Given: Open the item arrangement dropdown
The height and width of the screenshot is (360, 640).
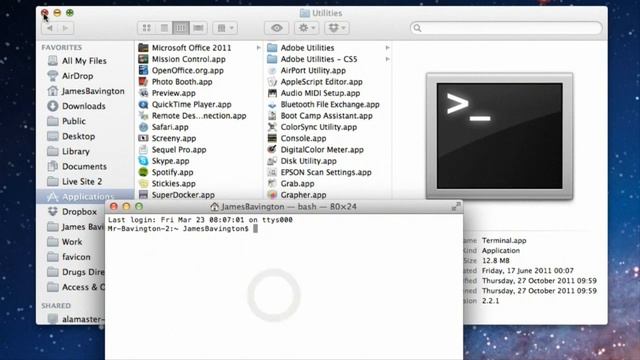Looking at the screenshot, I should (x=225, y=28).
